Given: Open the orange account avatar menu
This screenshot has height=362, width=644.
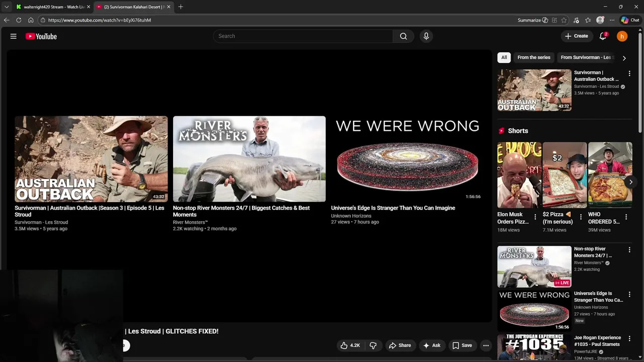Looking at the screenshot, I should point(622,36).
